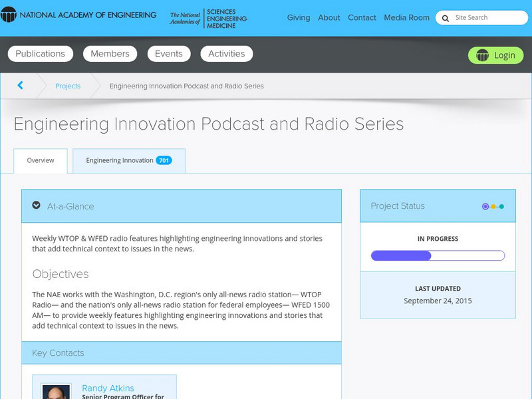Open Randy Atkins contact profile
Image resolution: width=532 pixels, height=399 pixels.
coord(108,388)
